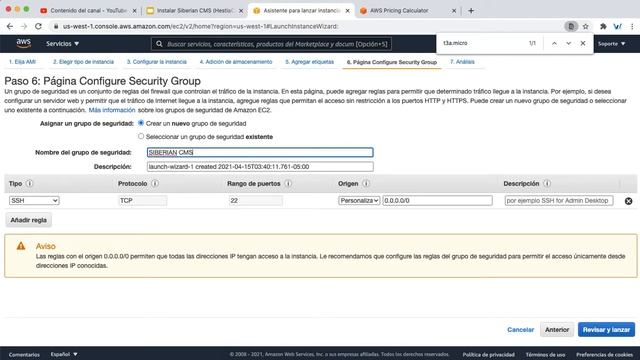This screenshot has width=640, height=360.
Task: Click the browser forward arrow
Action: (24, 26)
